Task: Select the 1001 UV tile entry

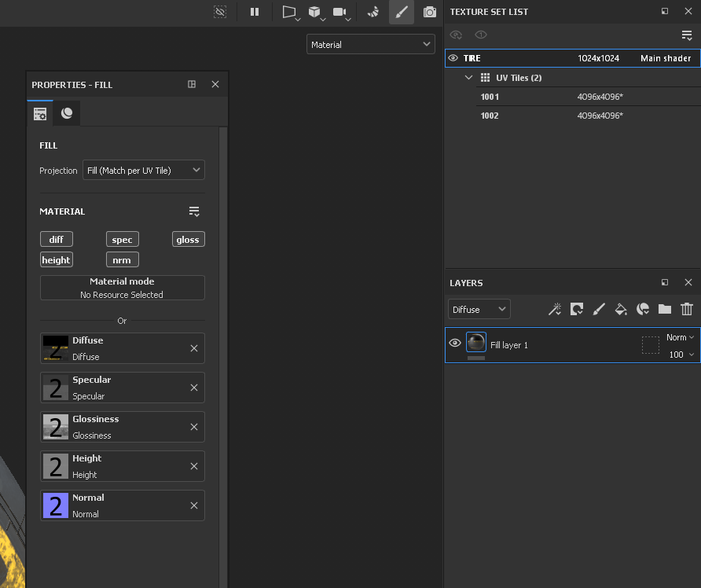Action: click(488, 96)
